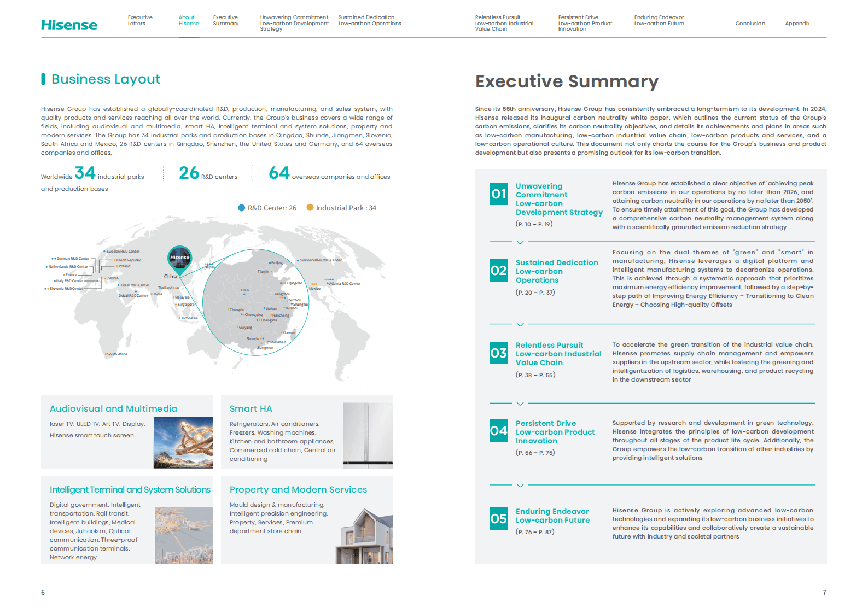Screen dimensions: 868x614
Task: Select the 01 section number badge
Action: (499, 194)
